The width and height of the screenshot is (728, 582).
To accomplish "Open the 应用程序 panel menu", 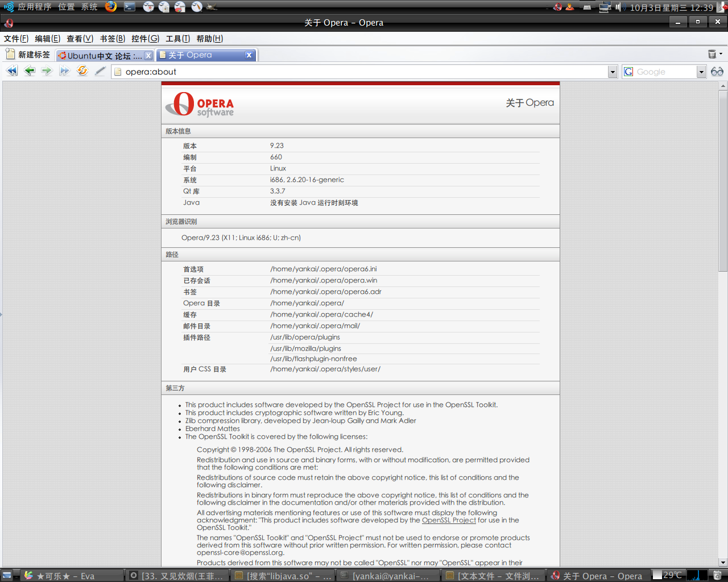I will pyautogui.click(x=35, y=7).
